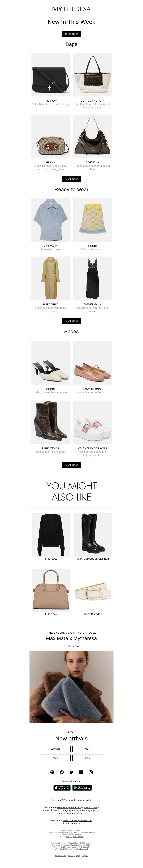Screen dimensions: 143x868
Task: Click the unsubscribe link
Action: pos(90,807)
